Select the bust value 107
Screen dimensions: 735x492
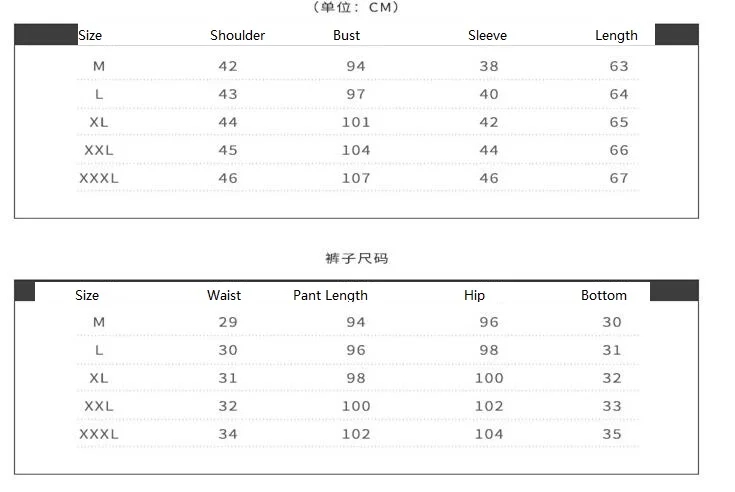tap(356, 179)
